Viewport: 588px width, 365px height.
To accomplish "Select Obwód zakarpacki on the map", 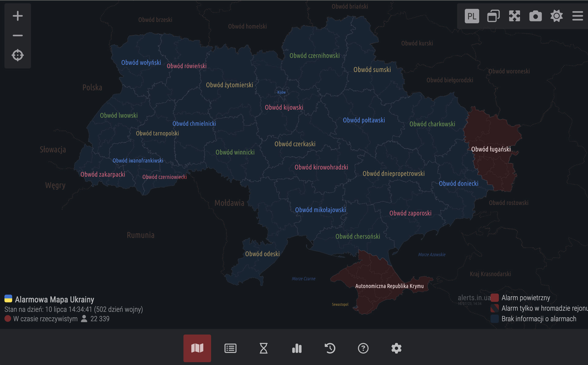I will click(x=103, y=174).
